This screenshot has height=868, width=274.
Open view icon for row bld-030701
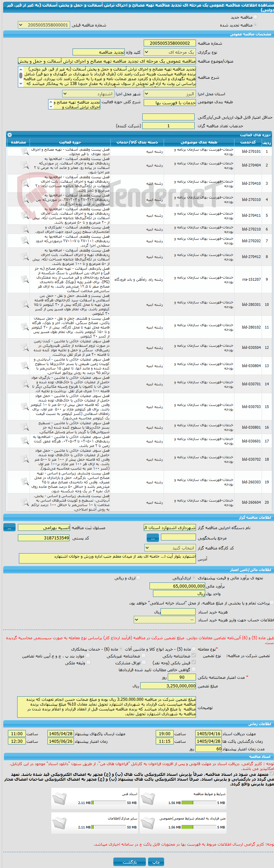24,384
